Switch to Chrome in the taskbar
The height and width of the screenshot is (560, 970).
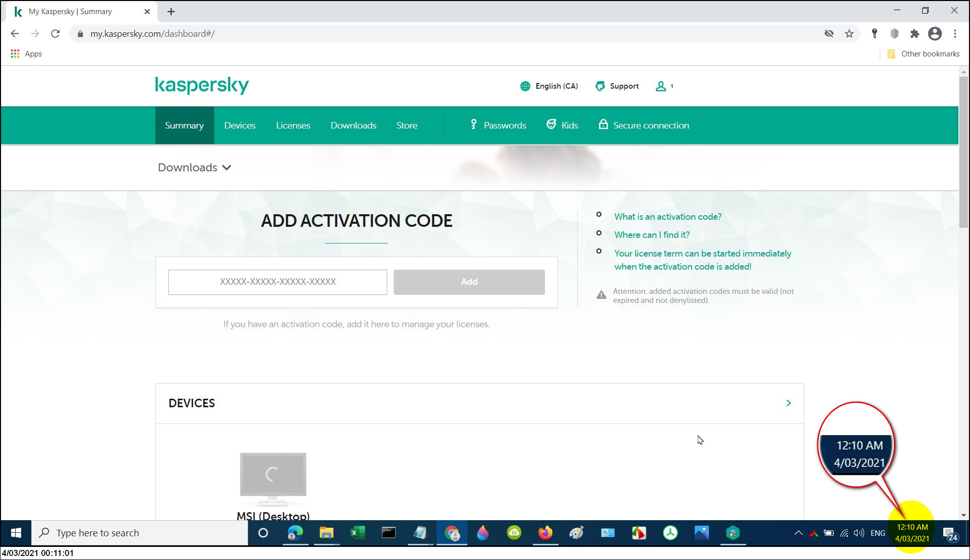click(x=452, y=533)
